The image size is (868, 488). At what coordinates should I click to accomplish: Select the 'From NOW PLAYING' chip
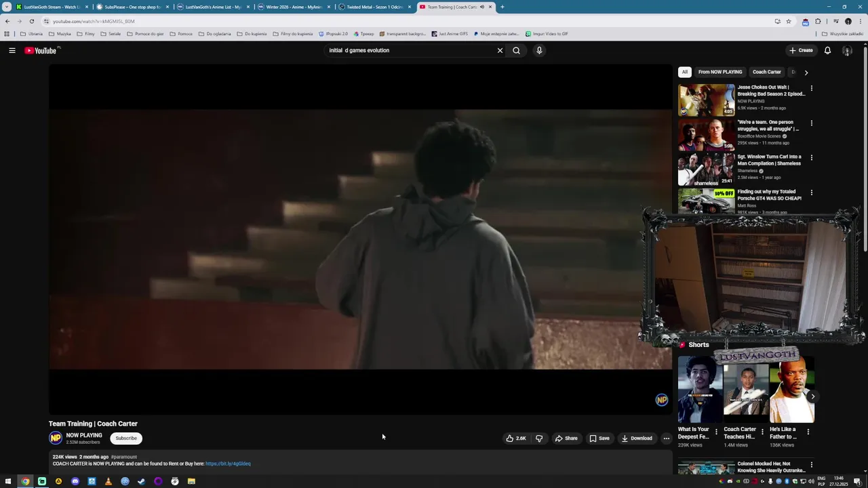720,72
